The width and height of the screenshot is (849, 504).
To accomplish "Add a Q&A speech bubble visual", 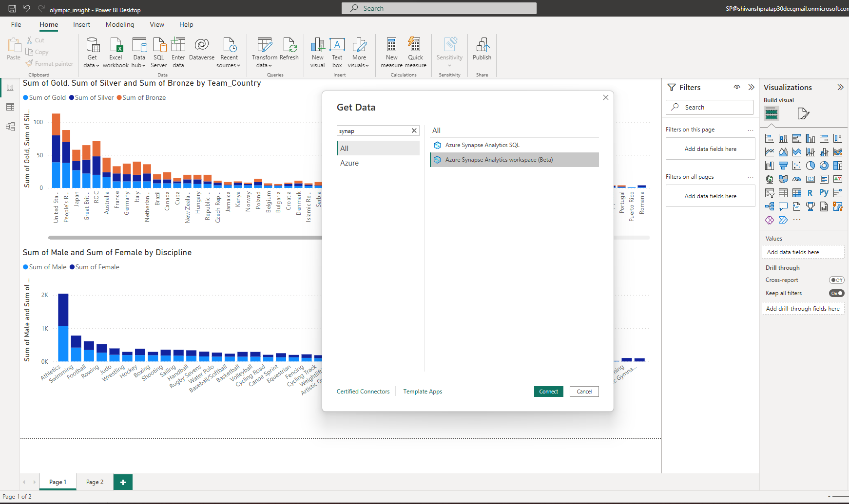I will (x=783, y=206).
